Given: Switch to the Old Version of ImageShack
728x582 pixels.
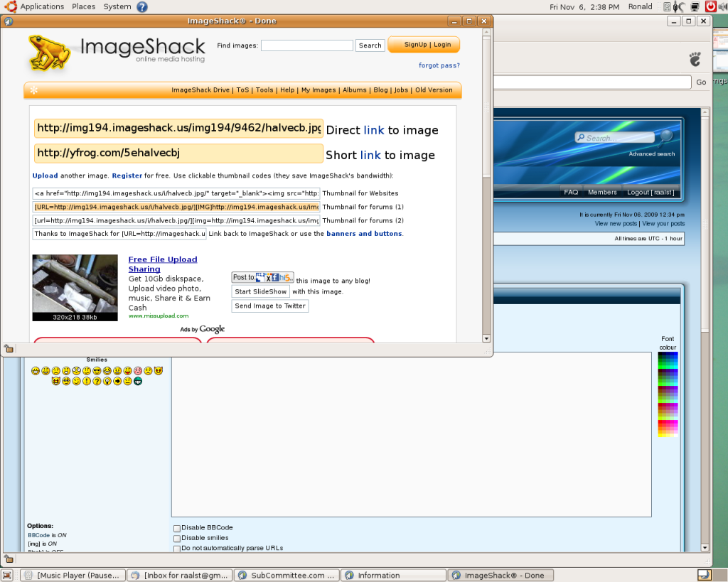Looking at the screenshot, I should pyautogui.click(x=434, y=90).
